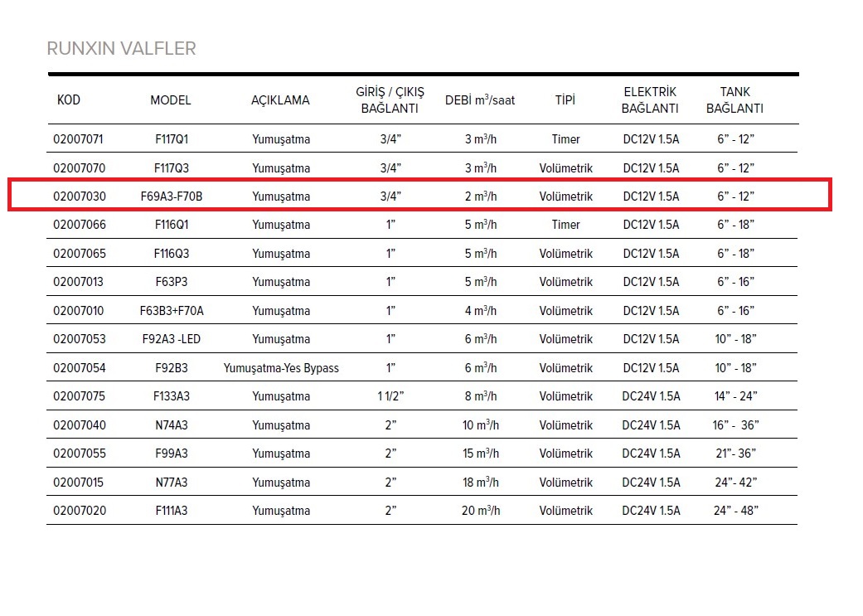Click the KOD column header
Screen dimensions: 863x616
69,100
